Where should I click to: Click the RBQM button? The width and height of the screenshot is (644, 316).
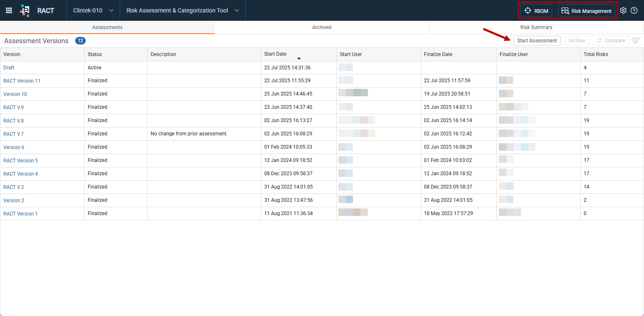[x=536, y=11]
